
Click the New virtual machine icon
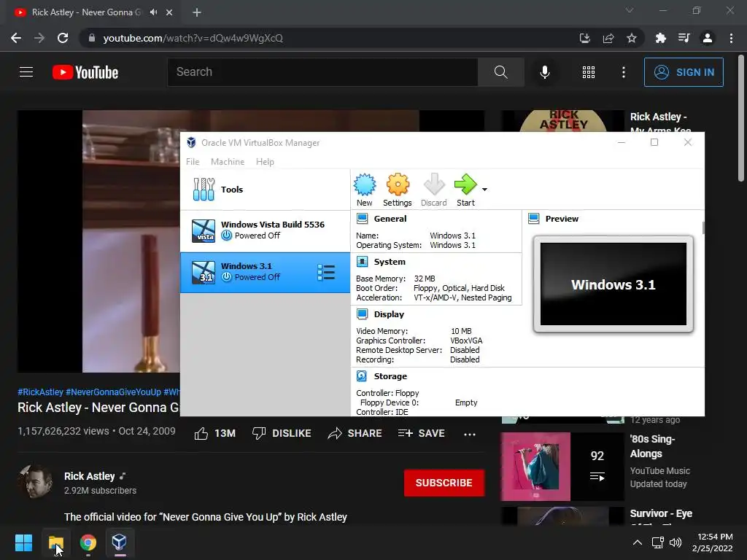[x=365, y=190]
